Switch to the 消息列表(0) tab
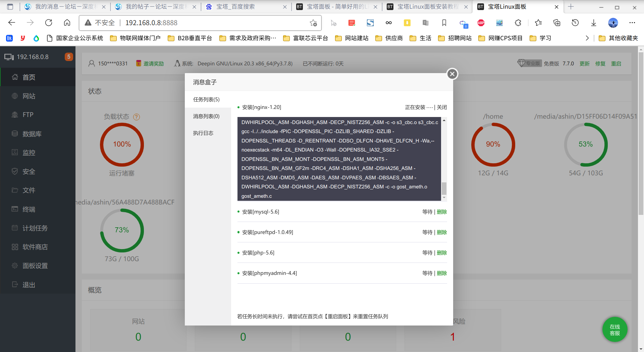 [x=208, y=116]
